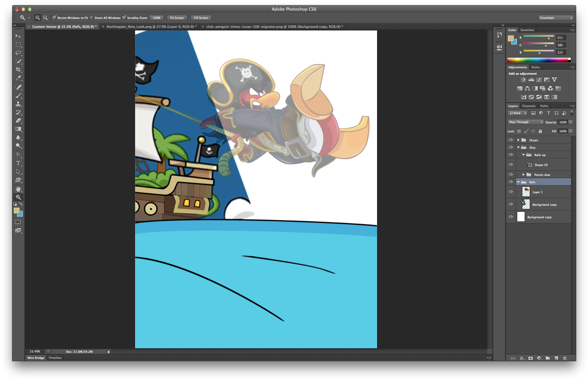588x380 pixels.
Task: Collapse the Refs group
Action: [x=519, y=182]
